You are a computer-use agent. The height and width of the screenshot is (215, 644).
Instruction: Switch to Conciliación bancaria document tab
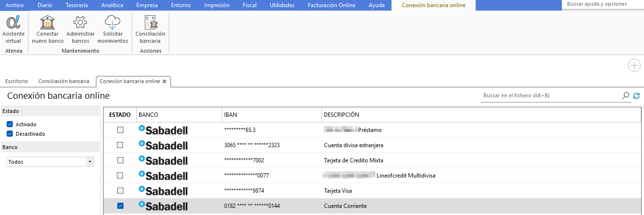click(x=64, y=81)
